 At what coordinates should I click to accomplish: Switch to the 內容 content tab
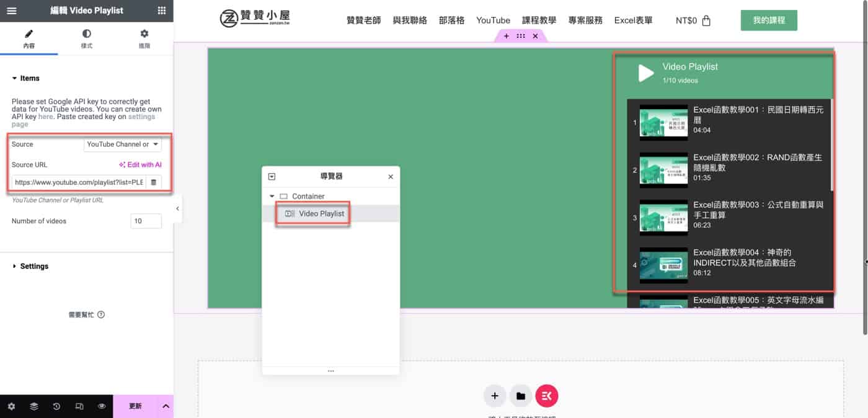tap(29, 38)
